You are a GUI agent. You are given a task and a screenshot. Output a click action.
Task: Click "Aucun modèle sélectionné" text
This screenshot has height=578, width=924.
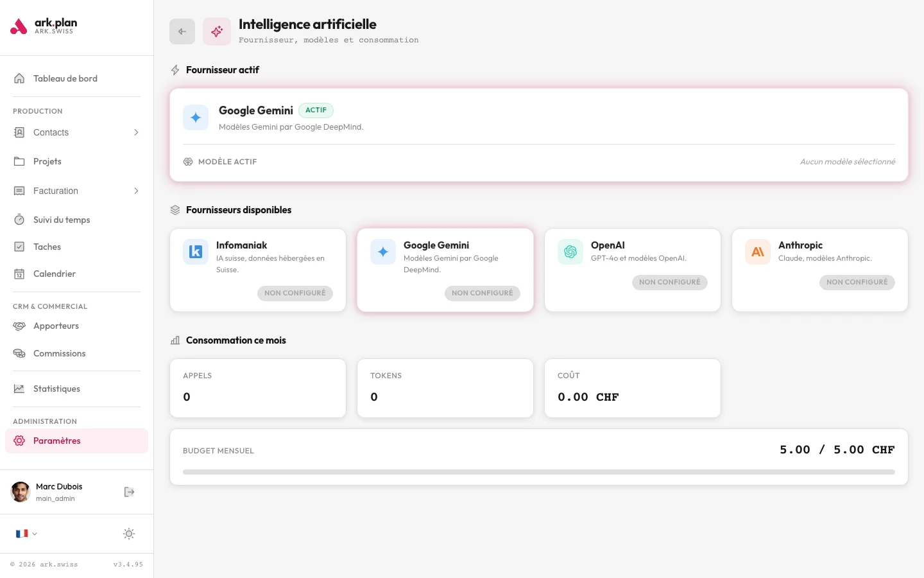pyautogui.click(x=848, y=162)
